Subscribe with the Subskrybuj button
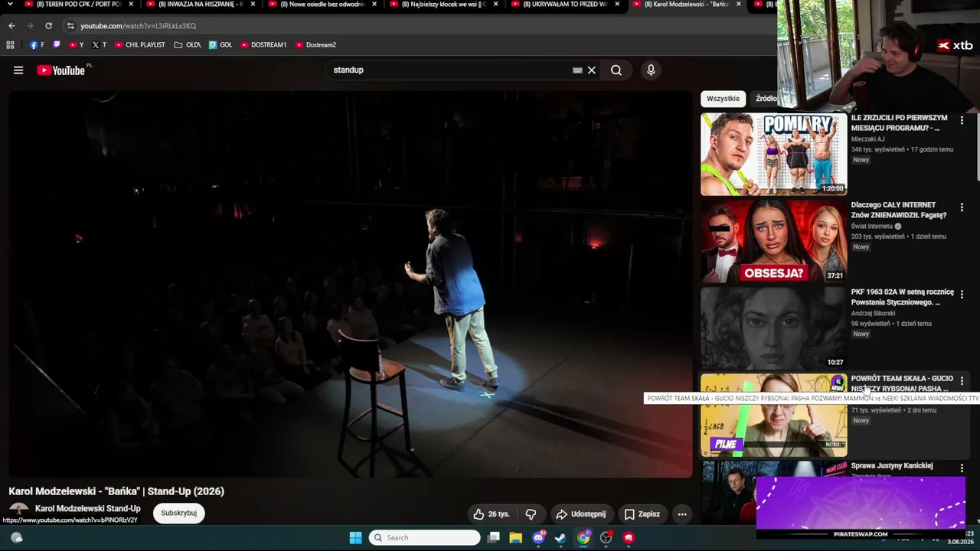 tap(178, 513)
